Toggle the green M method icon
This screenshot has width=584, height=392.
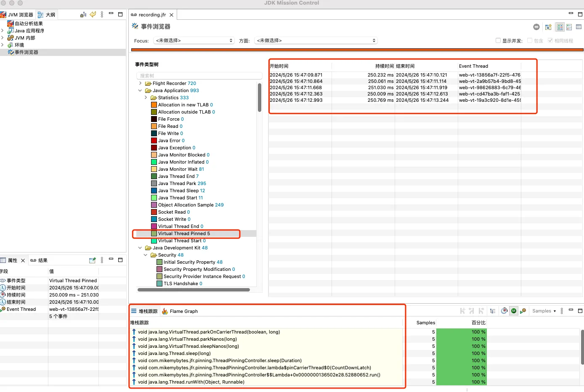(514, 311)
